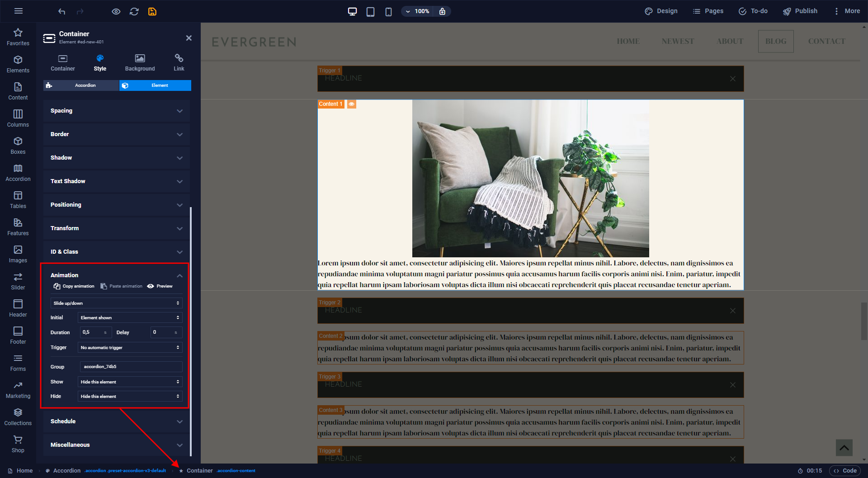868x478 pixels.
Task: Click the undo arrow icon
Action: (62, 11)
